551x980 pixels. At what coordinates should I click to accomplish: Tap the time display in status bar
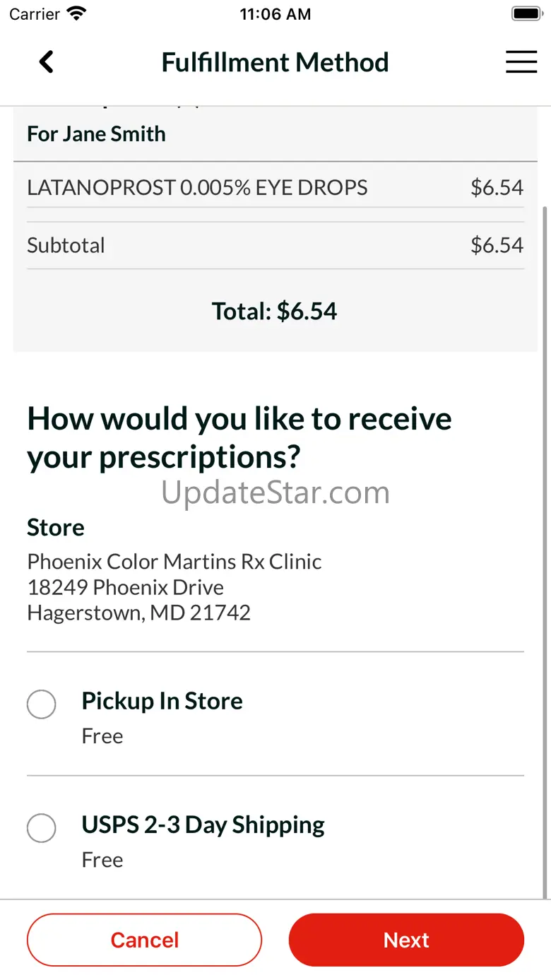tap(275, 14)
